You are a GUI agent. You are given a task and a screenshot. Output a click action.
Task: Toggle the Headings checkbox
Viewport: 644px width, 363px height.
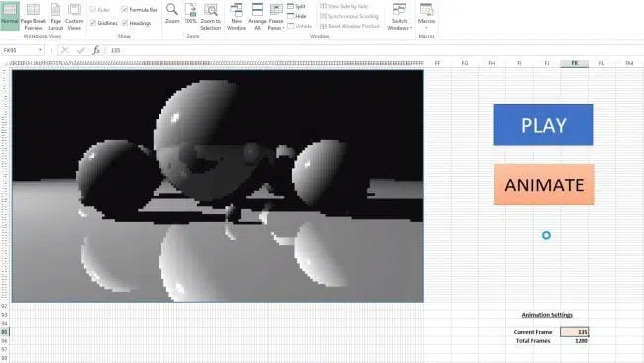(125, 23)
